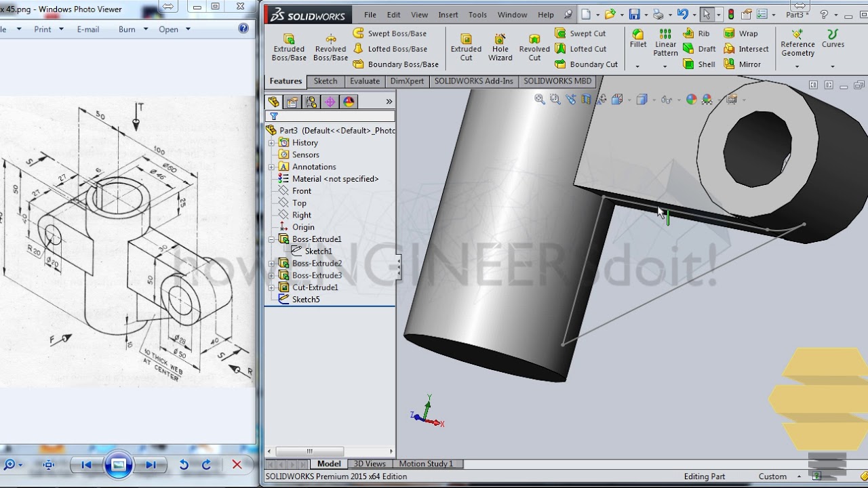Image resolution: width=868 pixels, height=488 pixels.
Task: Select the Boundary Cut command
Action: (x=587, y=64)
